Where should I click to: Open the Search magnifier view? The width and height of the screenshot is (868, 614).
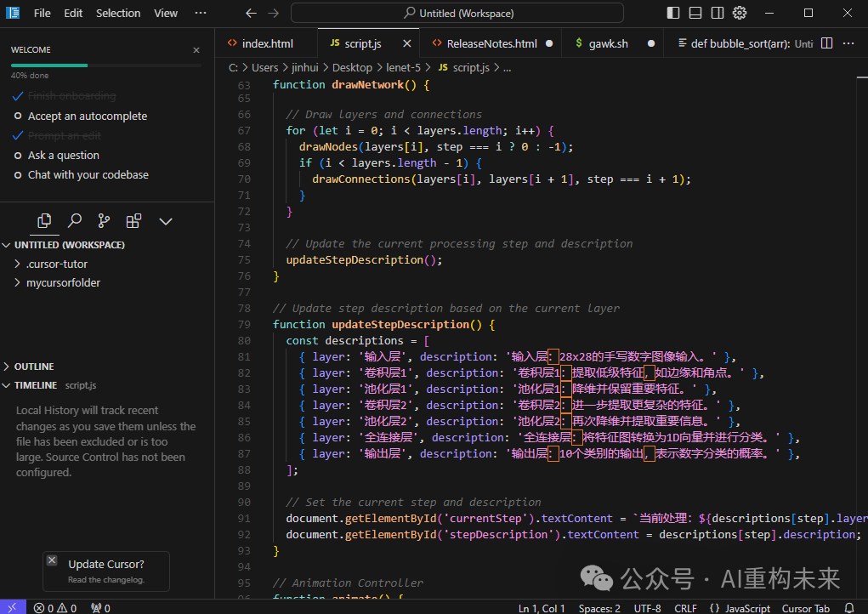click(74, 221)
